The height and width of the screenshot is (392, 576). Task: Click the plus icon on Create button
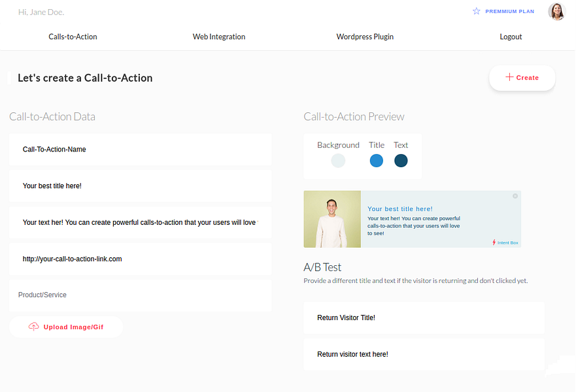pyautogui.click(x=509, y=77)
